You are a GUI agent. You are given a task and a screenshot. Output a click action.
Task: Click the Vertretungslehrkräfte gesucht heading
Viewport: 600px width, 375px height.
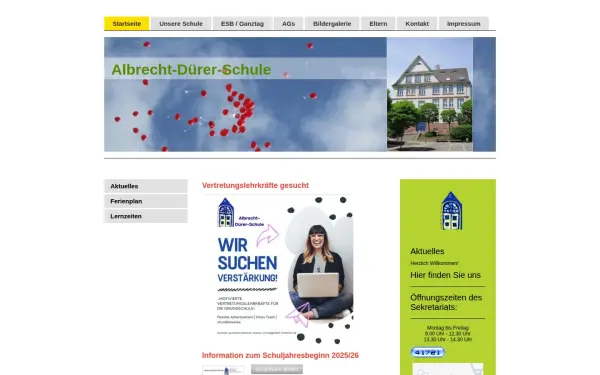[255, 185]
